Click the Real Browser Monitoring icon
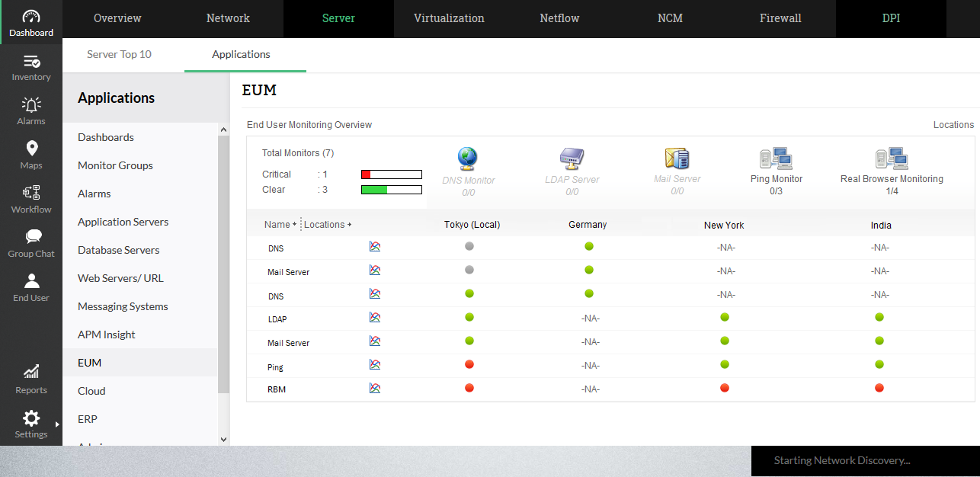This screenshot has width=980, height=477. [x=892, y=158]
